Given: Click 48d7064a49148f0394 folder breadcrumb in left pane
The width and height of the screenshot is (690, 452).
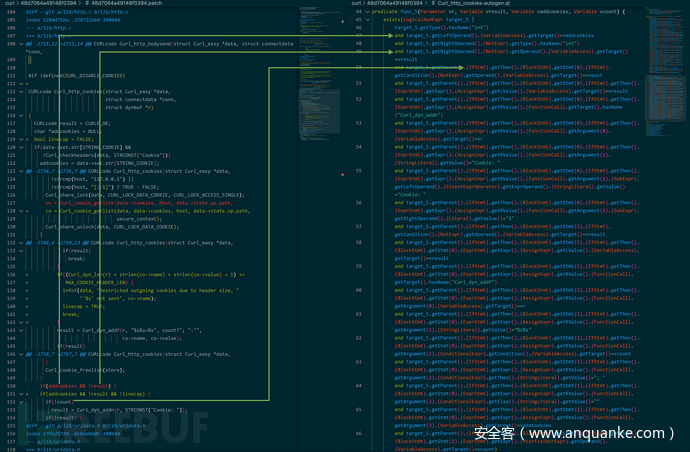Looking at the screenshot, I should tap(49, 5).
